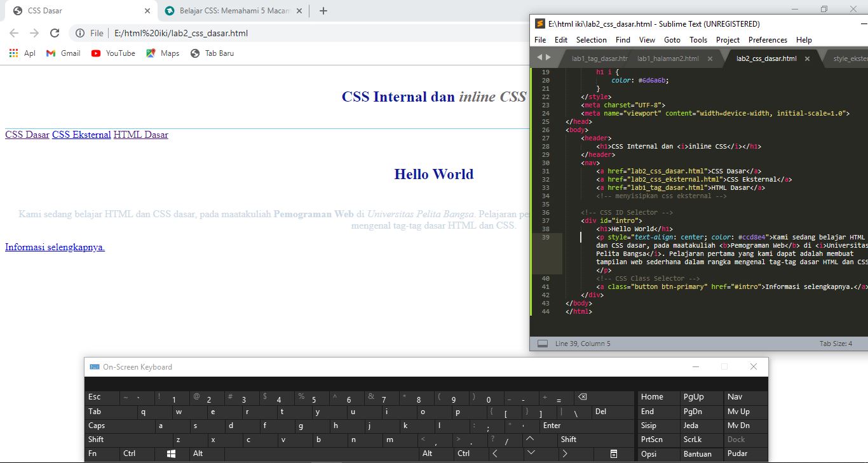Open the Preferences menu in Sublime Text

(x=768, y=39)
